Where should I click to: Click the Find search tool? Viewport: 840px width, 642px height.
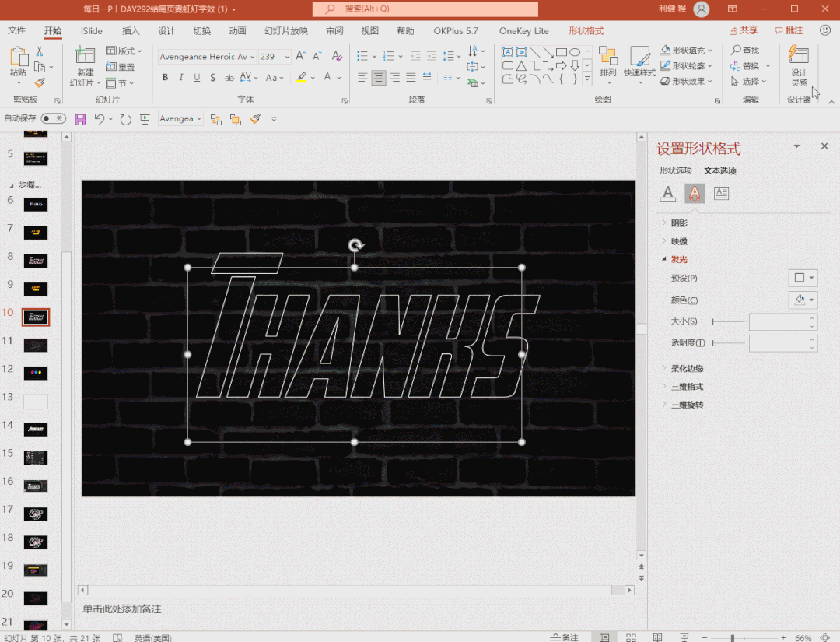click(x=745, y=51)
